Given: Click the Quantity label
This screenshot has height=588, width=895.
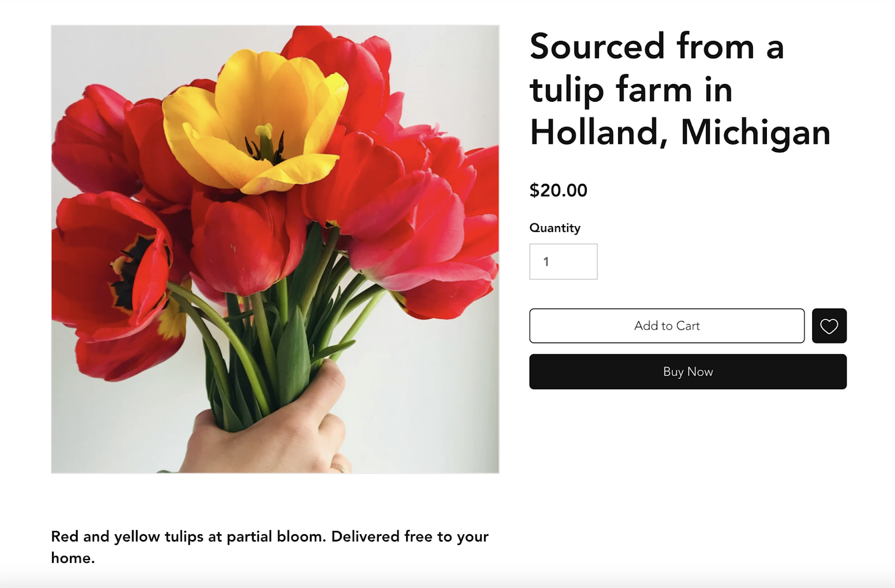Looking at the screenshot, I should [554, 228].
